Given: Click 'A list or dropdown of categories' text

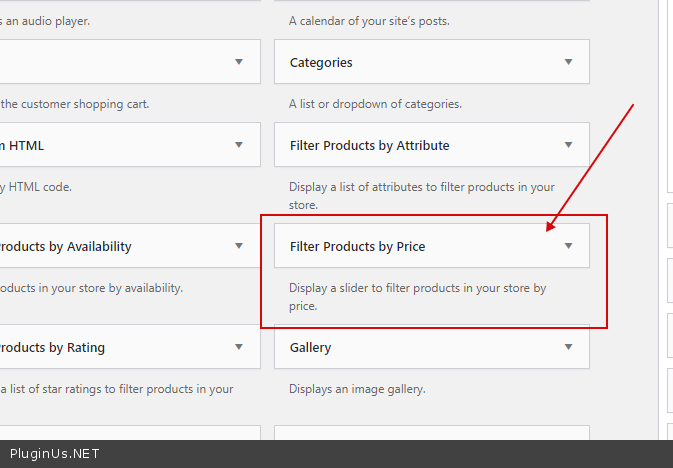Looking at the screenshot, I should tap(375, 104).
